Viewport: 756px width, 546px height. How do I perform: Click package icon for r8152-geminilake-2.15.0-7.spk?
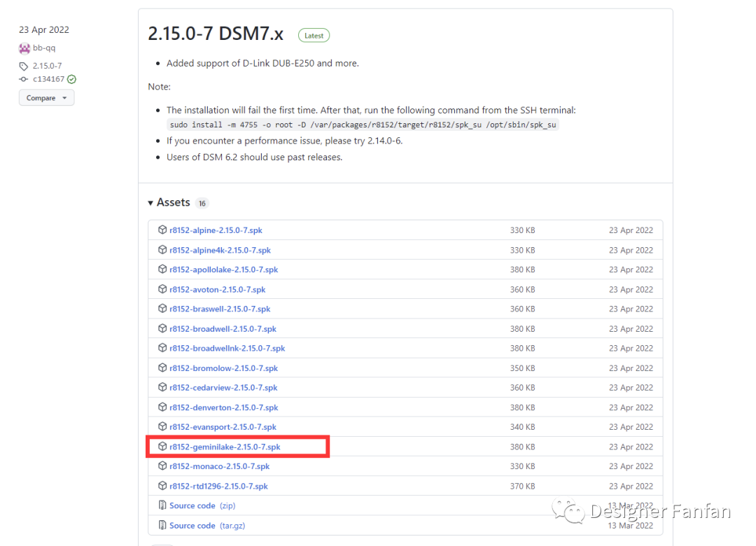pyautogui.click(x=162, y=446)
